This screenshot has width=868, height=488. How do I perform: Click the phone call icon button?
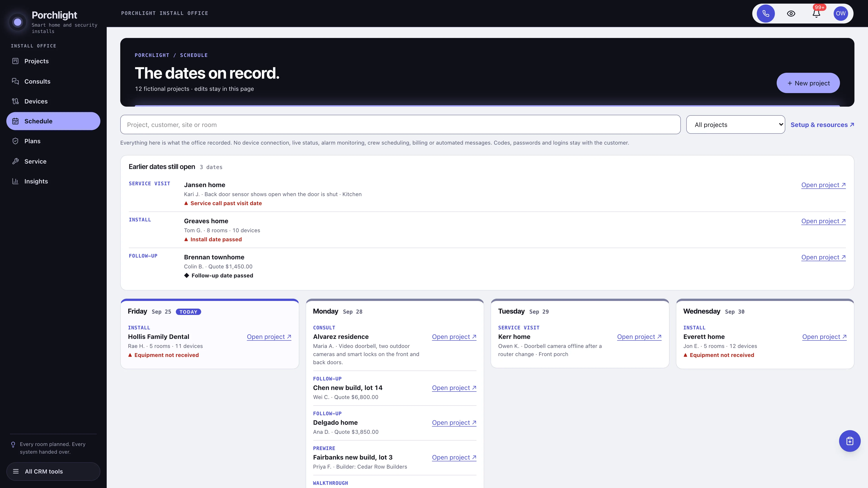pyautogui.click(x=766, y=14)
